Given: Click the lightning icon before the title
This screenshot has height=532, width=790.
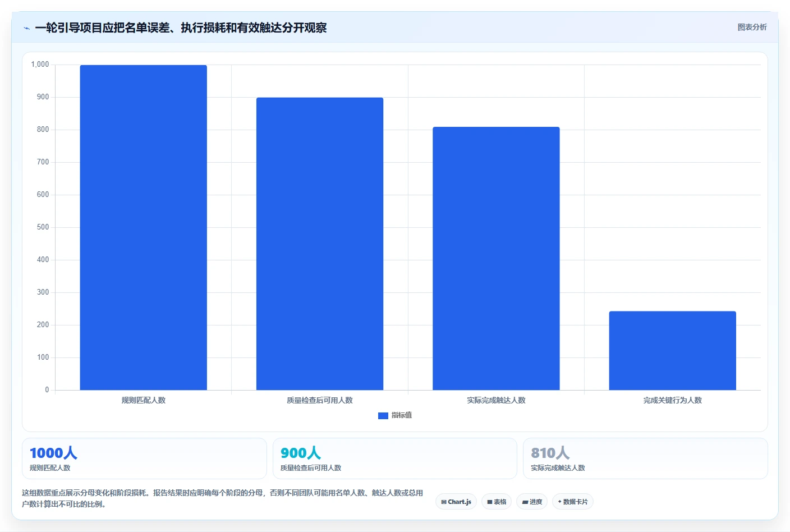Looking at the screenshot, I should (26, 28).
